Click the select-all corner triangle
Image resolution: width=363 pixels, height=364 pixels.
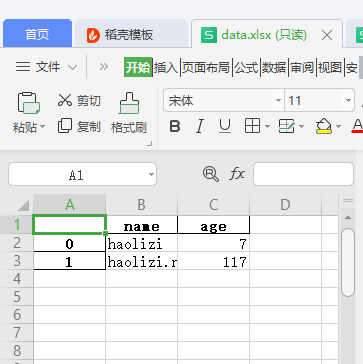point(23,205)
